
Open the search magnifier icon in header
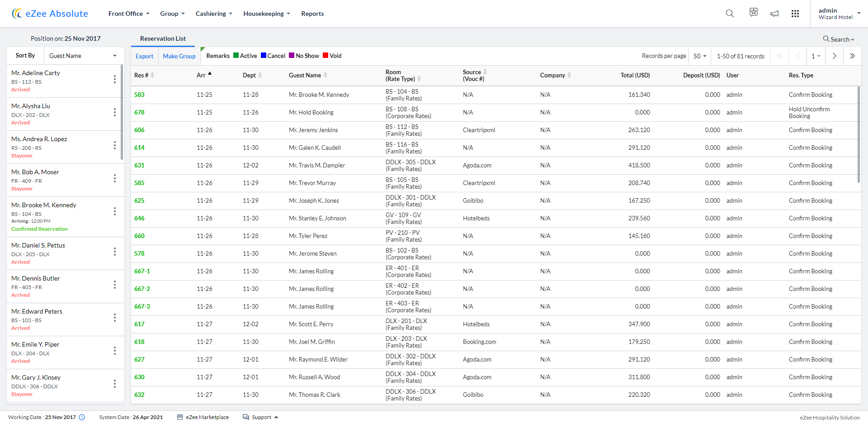click(x=730, y=14)
